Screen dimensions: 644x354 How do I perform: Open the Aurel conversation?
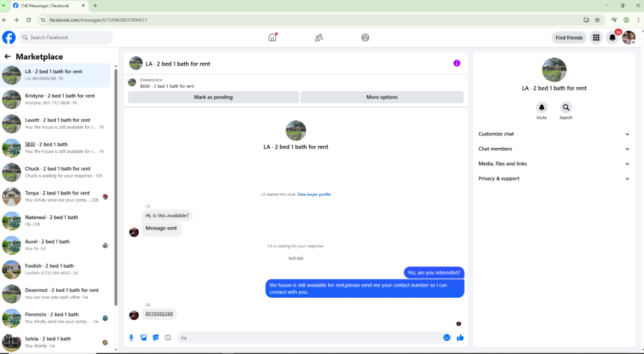tap(56, 245)
